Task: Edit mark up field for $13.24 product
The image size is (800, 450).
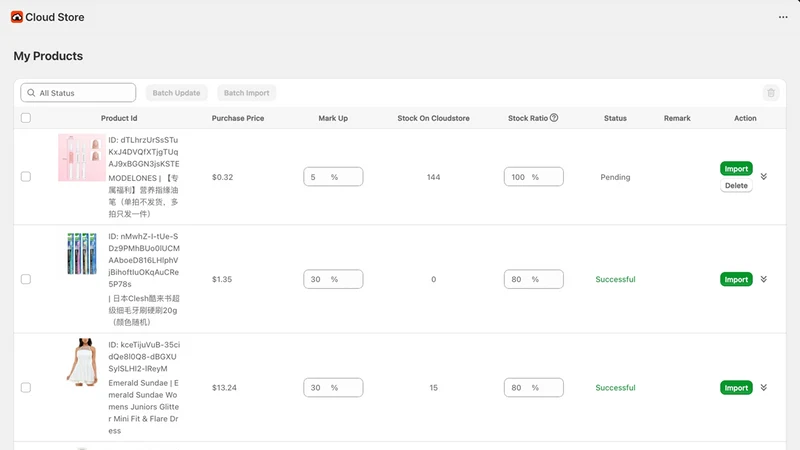Action: coord(333,387)
